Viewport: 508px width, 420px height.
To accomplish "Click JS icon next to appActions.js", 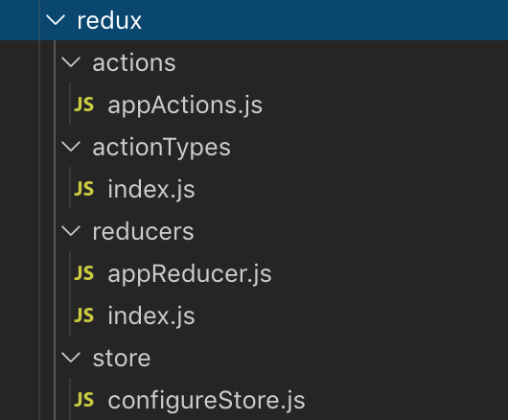I will pos(84,105).
